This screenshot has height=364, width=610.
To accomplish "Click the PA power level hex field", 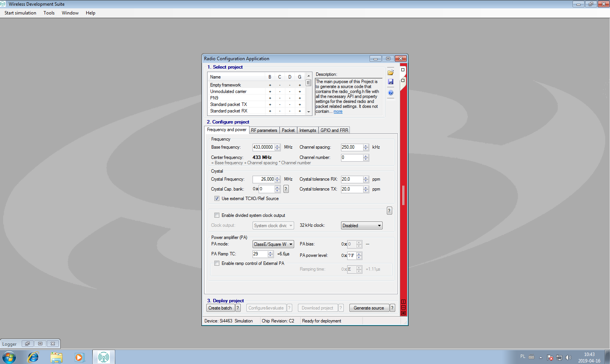I will [351, 255].
